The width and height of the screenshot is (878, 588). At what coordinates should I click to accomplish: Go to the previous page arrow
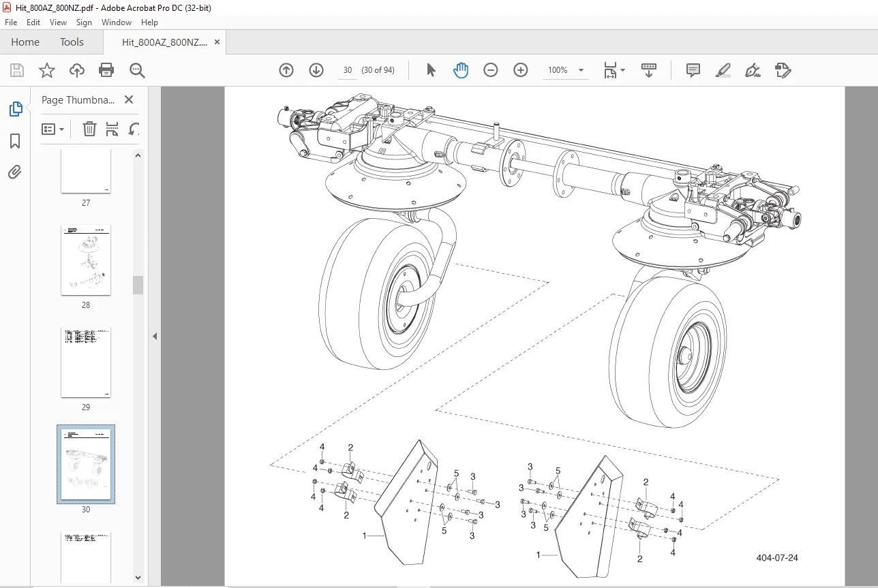tap(286, 70)
